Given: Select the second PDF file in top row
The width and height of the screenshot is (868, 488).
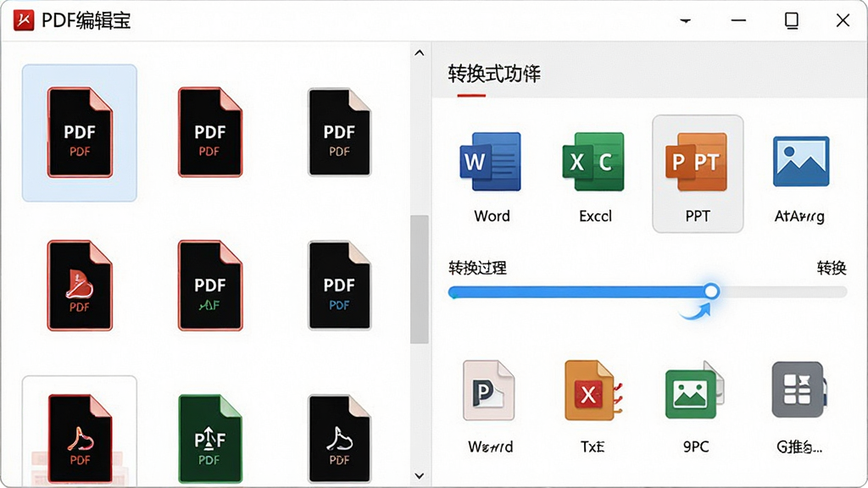Looking at the screenshot, I should [210, 132].
